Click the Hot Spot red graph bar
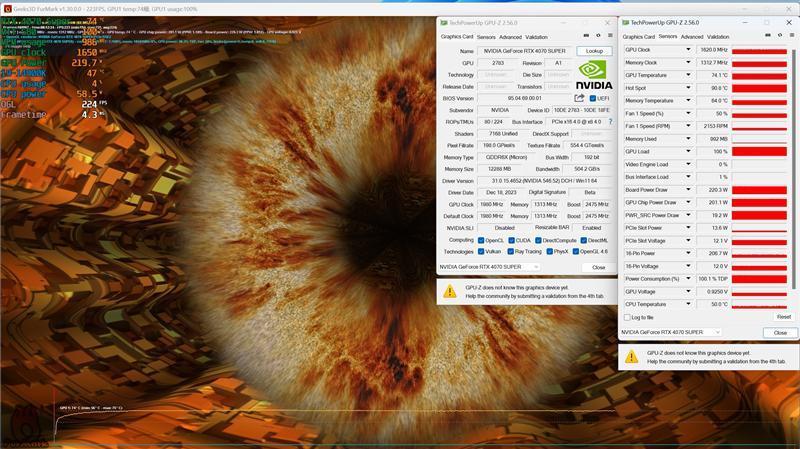The height and width of the screenshot is (449, 800). 759,88
